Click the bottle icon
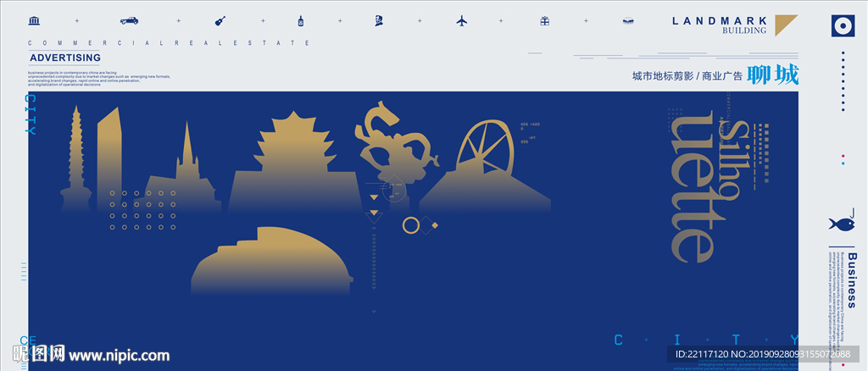Viewport: 868px width, 371px height. tap(301, 21)
